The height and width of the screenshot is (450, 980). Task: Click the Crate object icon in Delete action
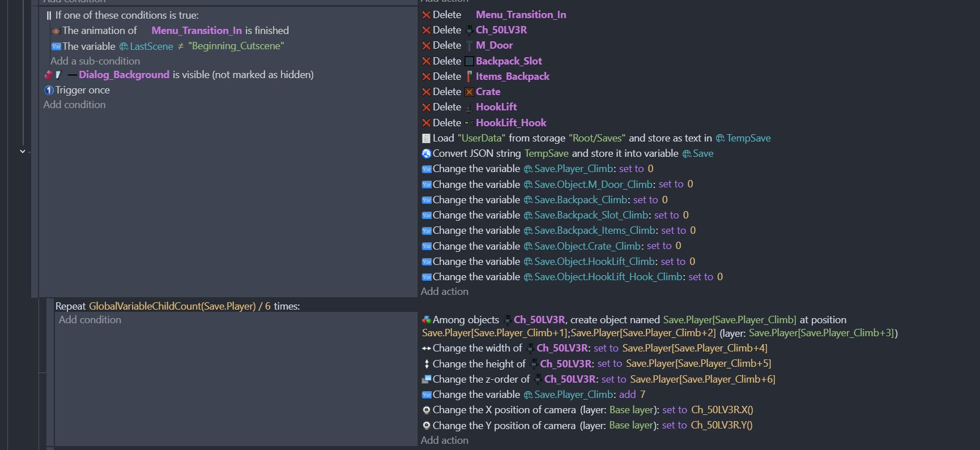tap(469, 92)
